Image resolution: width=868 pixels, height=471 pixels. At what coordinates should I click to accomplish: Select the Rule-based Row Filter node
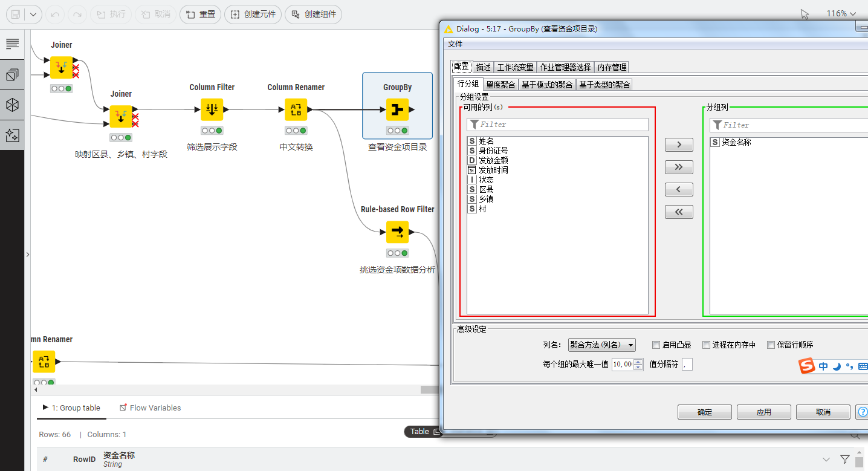point(397,232)
